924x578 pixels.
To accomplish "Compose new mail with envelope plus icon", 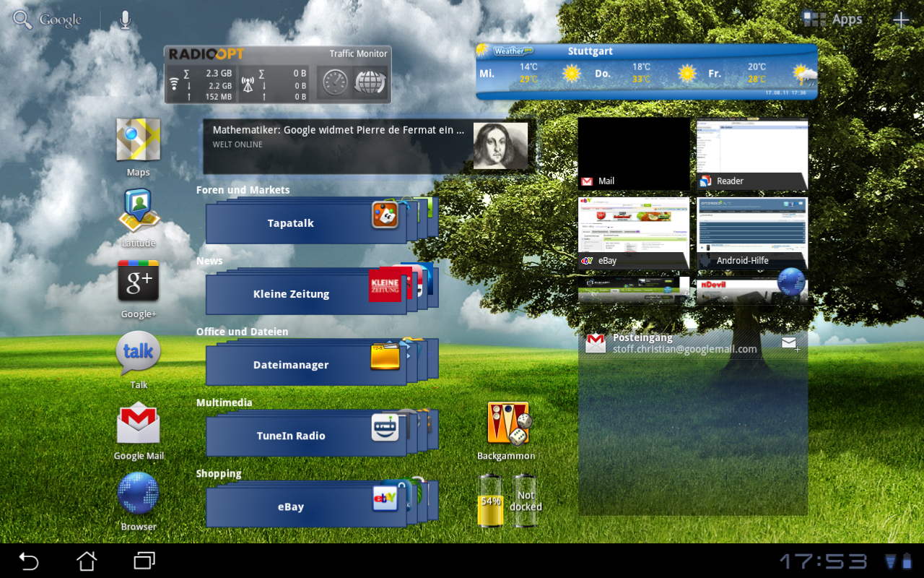I will [790, 343].
